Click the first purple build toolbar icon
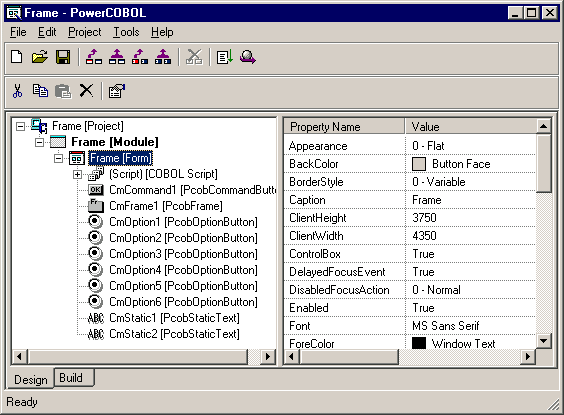Viewport: 564px width, 415px height. pos(94,57)
